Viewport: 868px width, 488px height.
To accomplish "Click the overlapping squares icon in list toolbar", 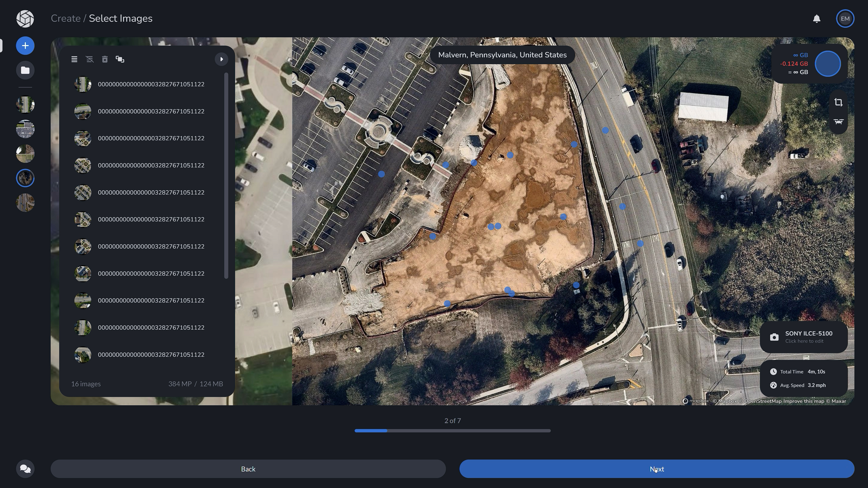I will pos(120,59).
